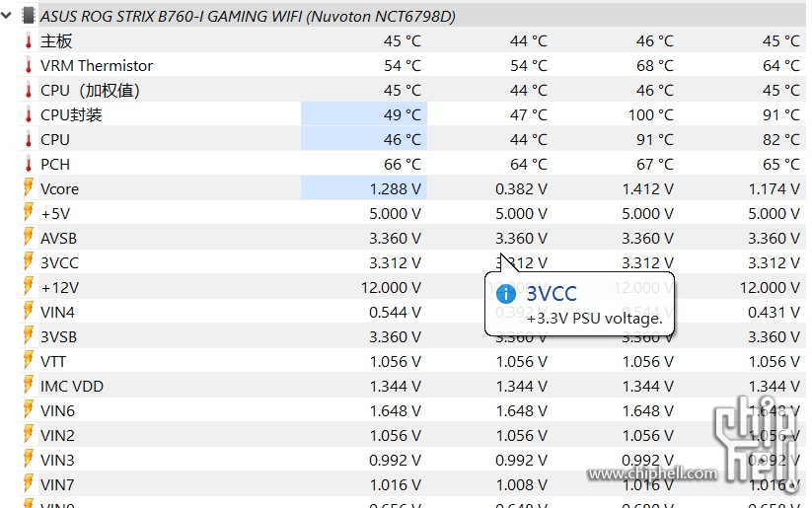Select the VIN2 row label
The width and height of the screenshot is (812, 508).
(x=57, y=436)
